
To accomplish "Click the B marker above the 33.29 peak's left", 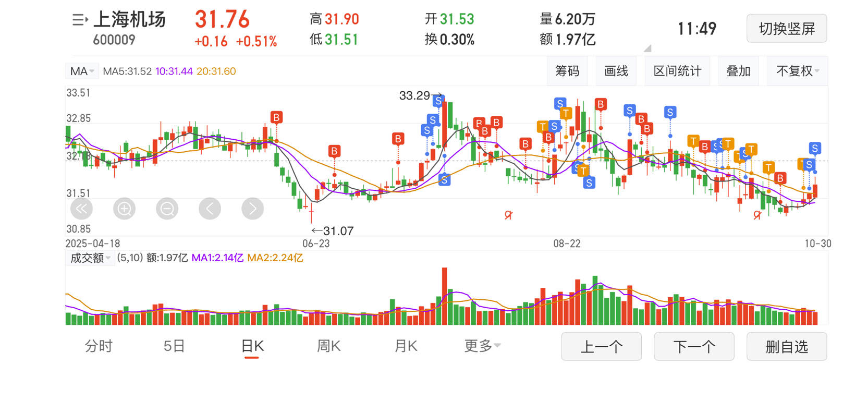I will (x=398, y=139).
